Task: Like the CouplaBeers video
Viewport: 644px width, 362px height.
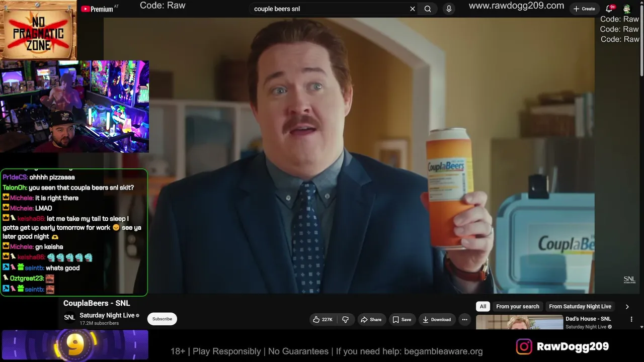Action: [x=323, y=319]
